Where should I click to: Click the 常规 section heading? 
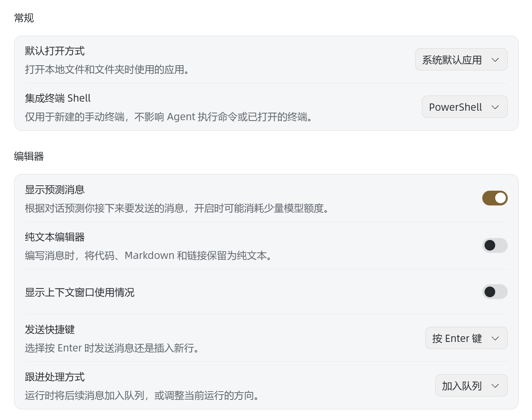click(x=24, y=18)
